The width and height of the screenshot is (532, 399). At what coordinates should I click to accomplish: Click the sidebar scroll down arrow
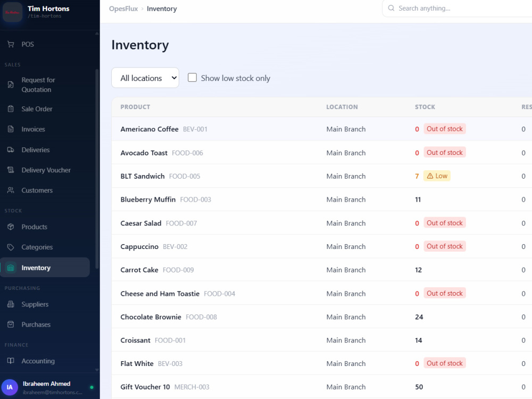point(97,370)
